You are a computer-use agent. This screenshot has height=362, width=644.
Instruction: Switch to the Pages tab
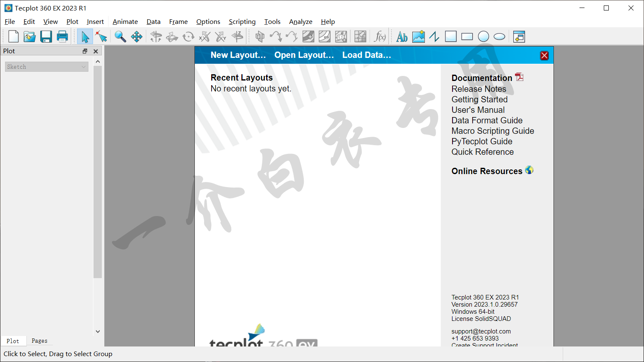[x=39, y=341]
